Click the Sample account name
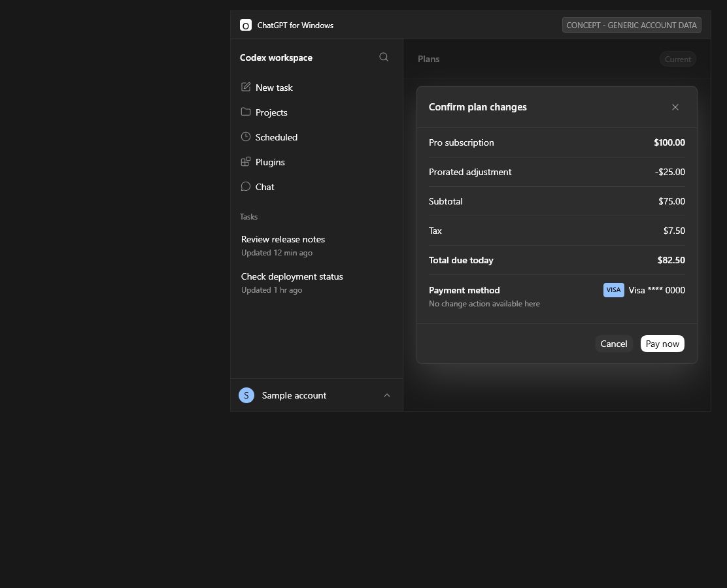 pyautogui.click(x=294, y=395)
